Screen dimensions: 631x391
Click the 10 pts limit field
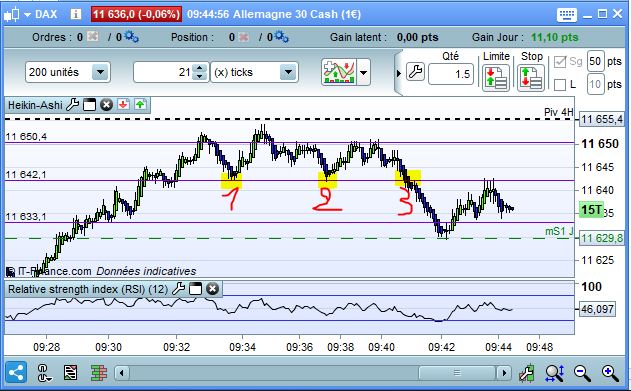[595, 84]
